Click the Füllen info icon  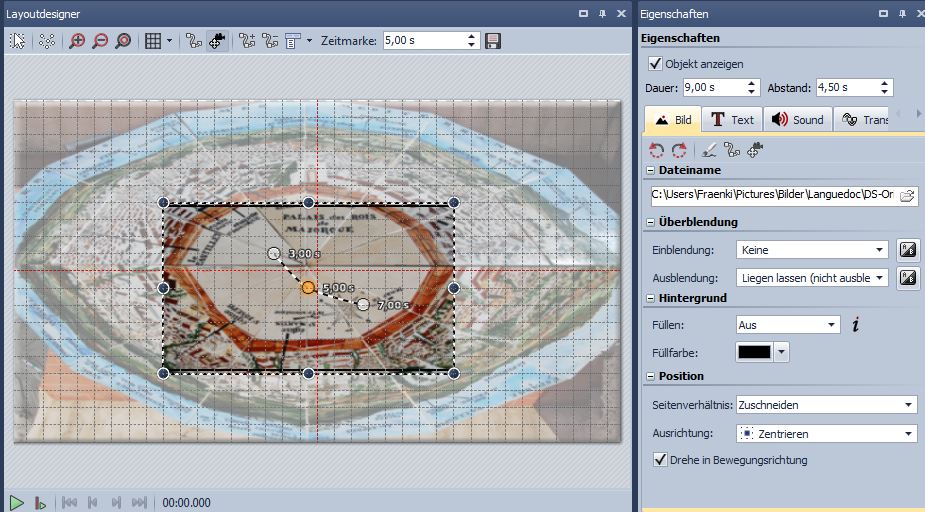tap(856, 324)
